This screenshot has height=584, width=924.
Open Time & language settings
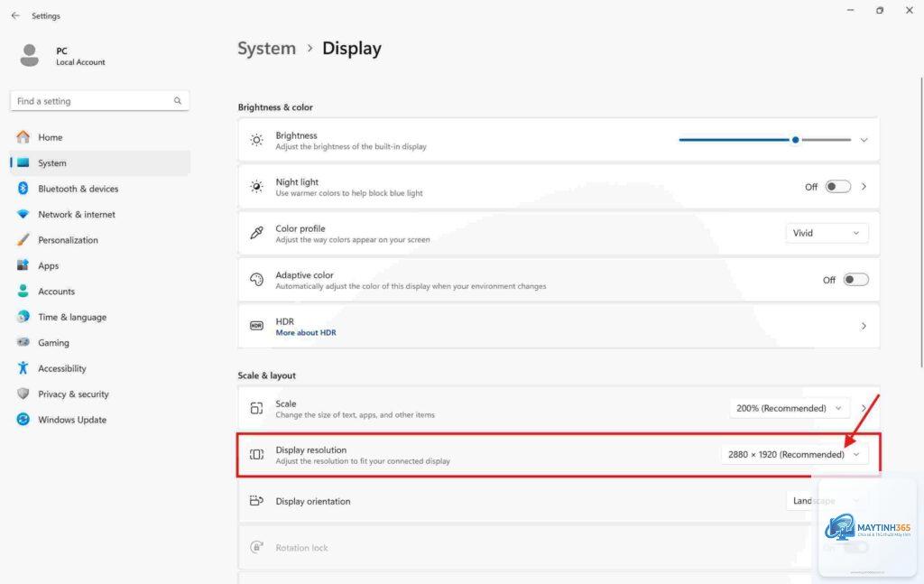point(100,317)
